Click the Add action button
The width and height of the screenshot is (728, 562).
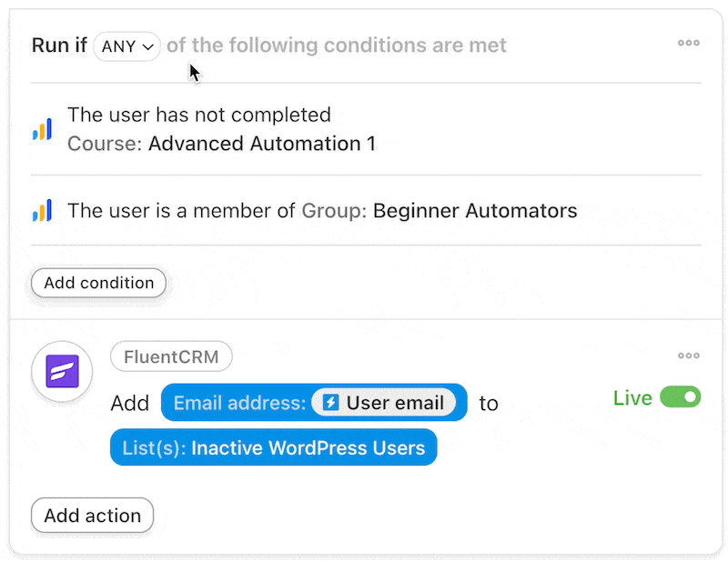click(x=93, y=516)
